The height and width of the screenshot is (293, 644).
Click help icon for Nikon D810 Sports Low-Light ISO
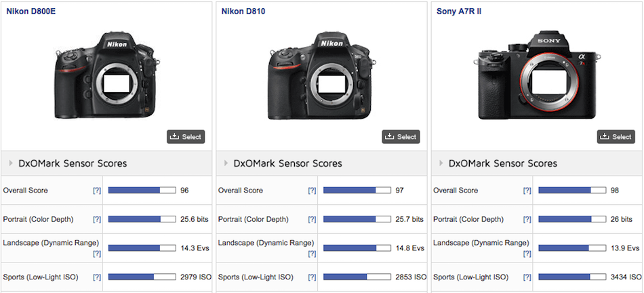pos(312,277)
